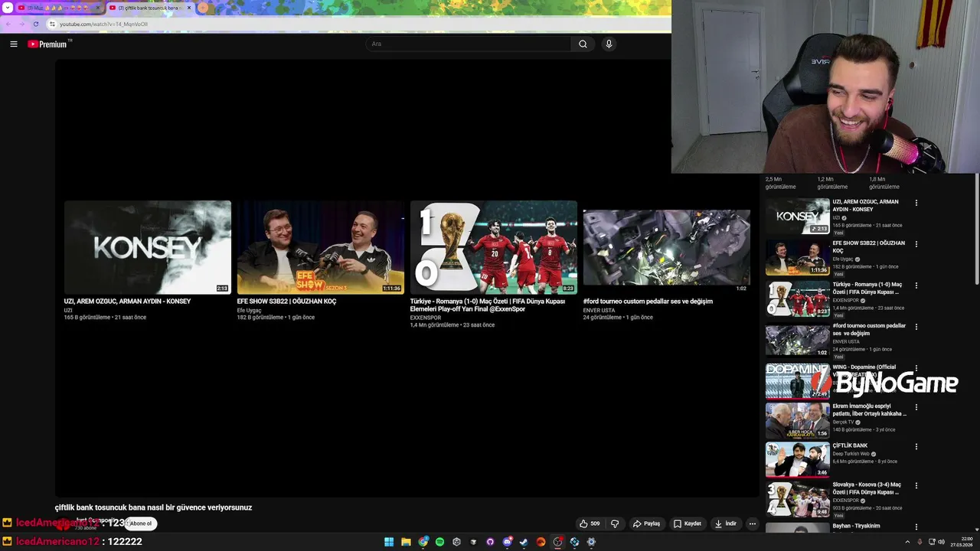Open Discord from the taskbar
Screen dimensions: 980x551
pyautogui.click(x=507, y=542)
